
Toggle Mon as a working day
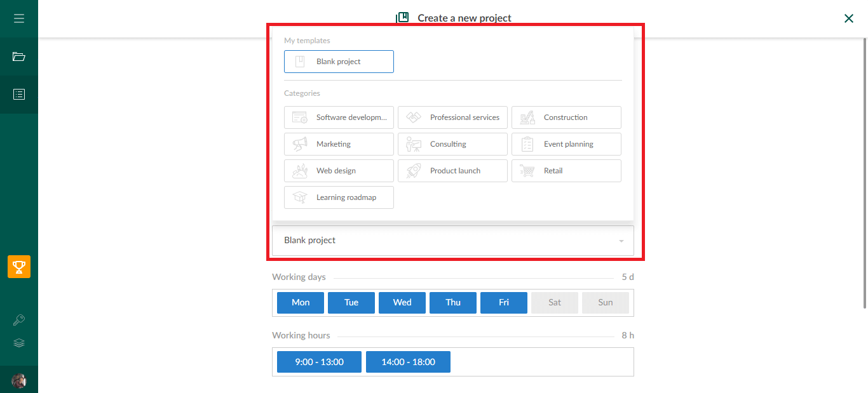pyautogui.click(x=301, y=303)
